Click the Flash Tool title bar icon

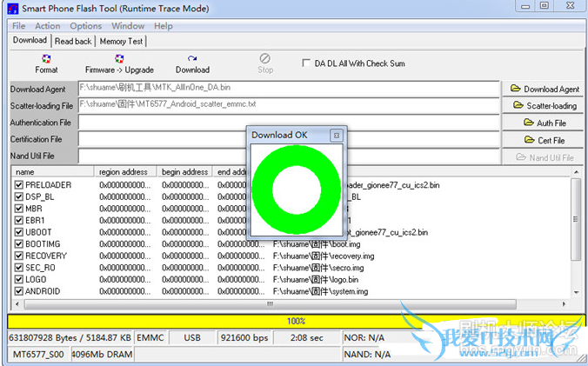13,8
